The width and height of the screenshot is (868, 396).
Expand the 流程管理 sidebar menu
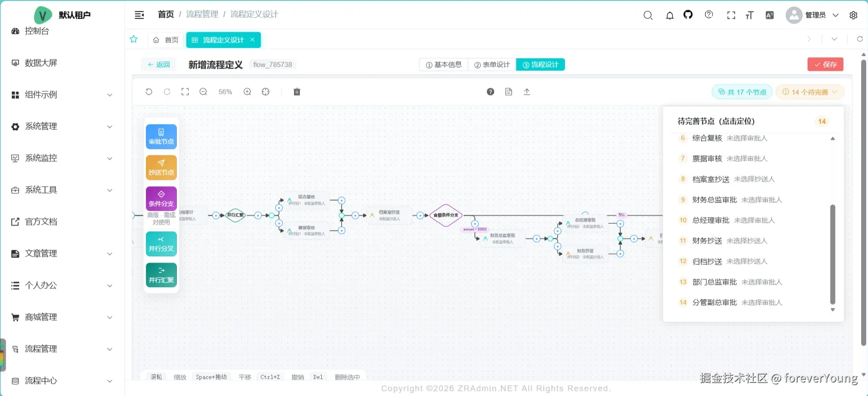point(62,349)
